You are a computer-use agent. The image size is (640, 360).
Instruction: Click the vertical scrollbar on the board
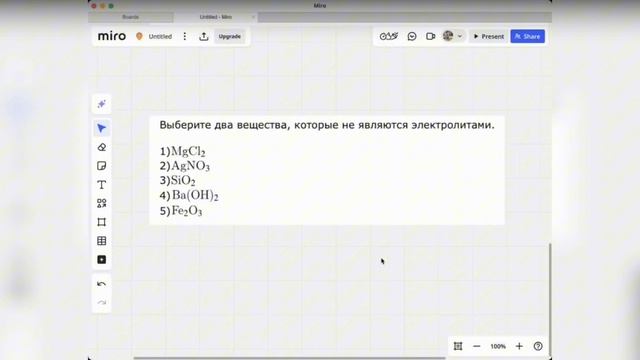coord(550,300)
